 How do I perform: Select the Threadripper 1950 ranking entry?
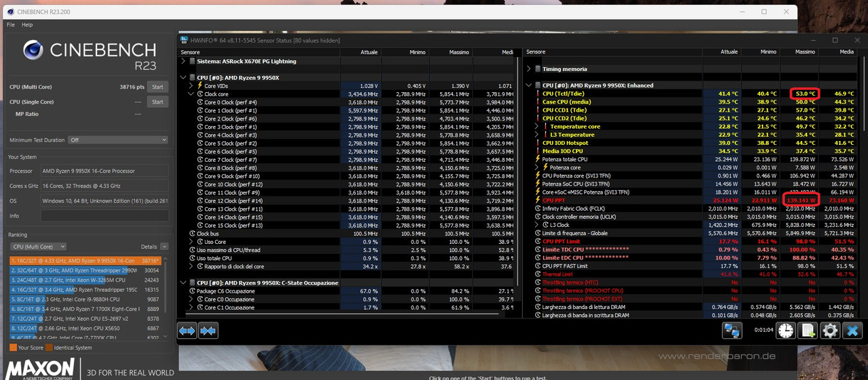pos(85,289)
